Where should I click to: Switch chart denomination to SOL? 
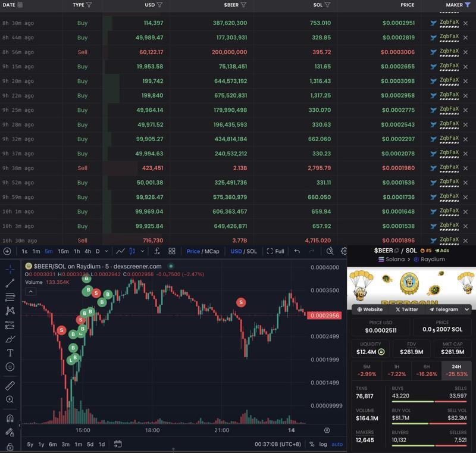coord(252,251)
